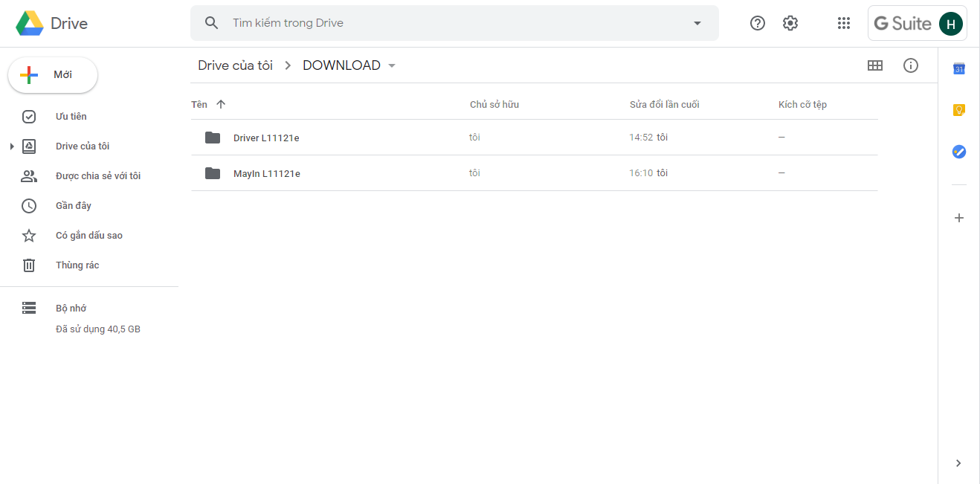Open Google Tasks from the side panel

[958, 152]
